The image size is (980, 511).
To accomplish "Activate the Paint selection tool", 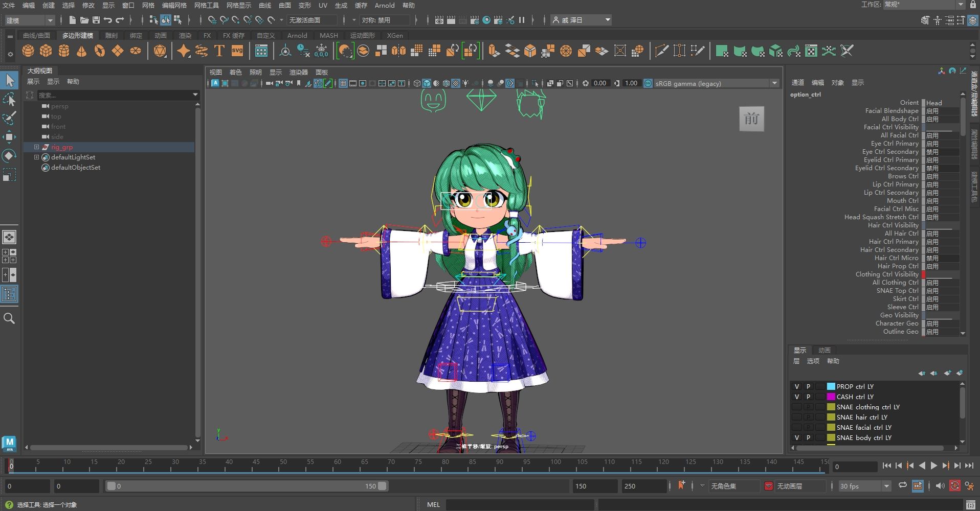I will (9, 118).
